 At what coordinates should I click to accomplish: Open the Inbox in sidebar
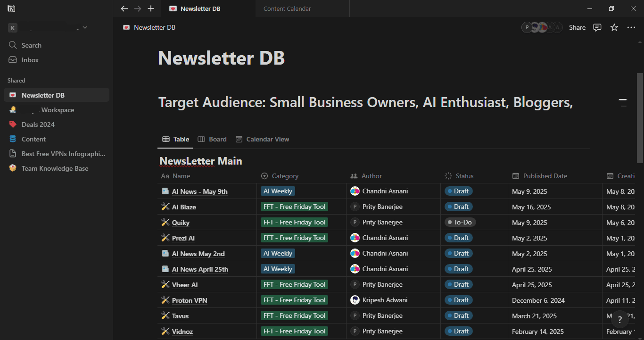point(30,60)
